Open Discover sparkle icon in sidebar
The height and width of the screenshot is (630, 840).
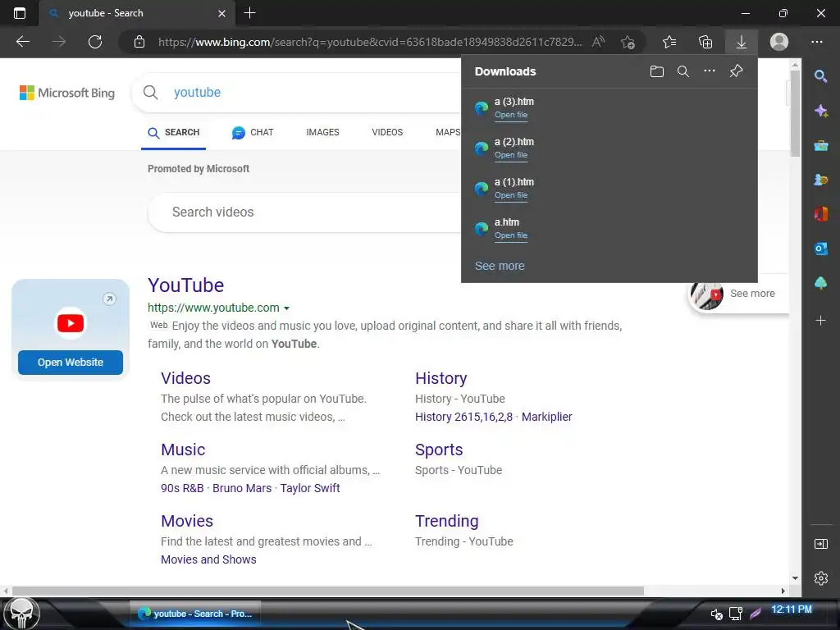(820, 111)
